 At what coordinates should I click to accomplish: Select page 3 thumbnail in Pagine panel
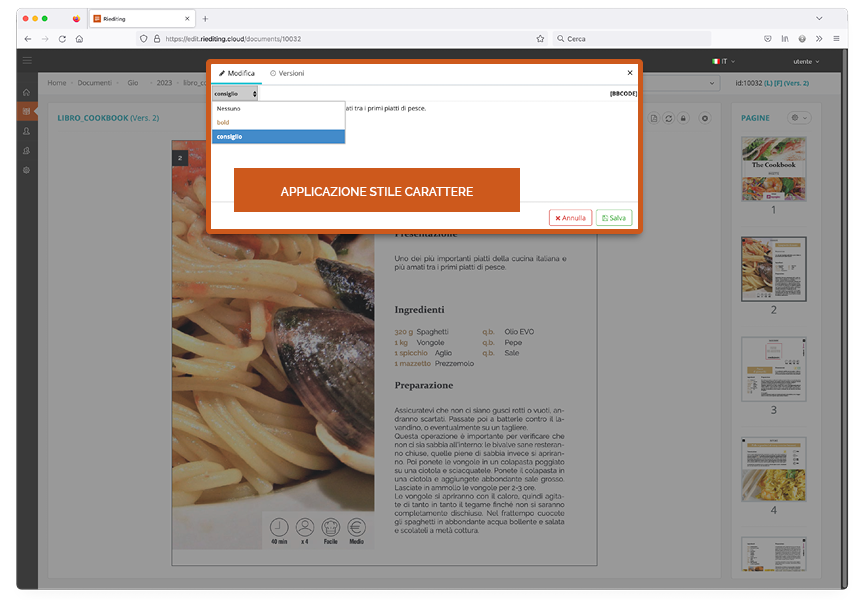[x=773, y=369]
